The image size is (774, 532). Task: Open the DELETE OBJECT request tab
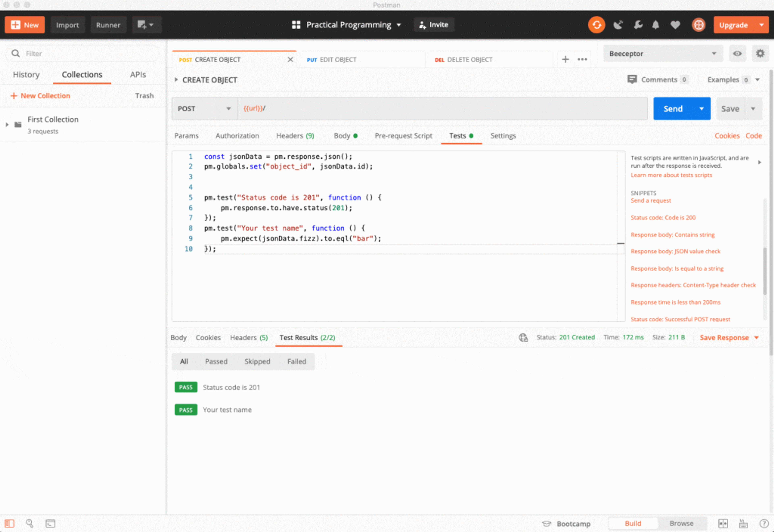coord(489,59)
